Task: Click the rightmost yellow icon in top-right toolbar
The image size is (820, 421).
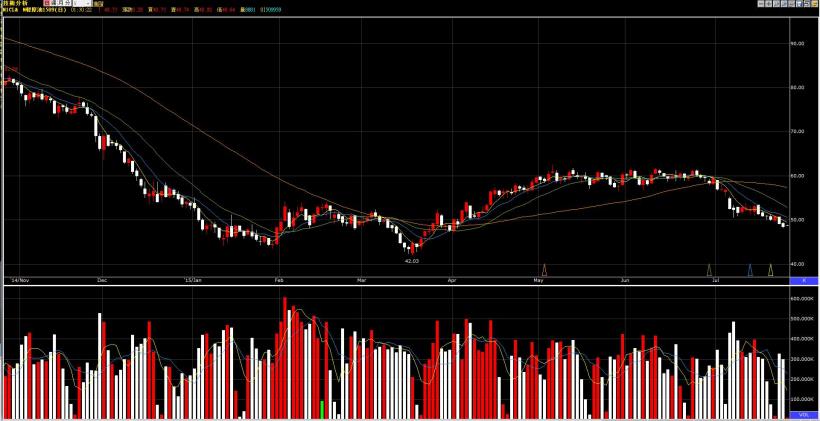Action: pyautogui.click(x=812, y=4)
